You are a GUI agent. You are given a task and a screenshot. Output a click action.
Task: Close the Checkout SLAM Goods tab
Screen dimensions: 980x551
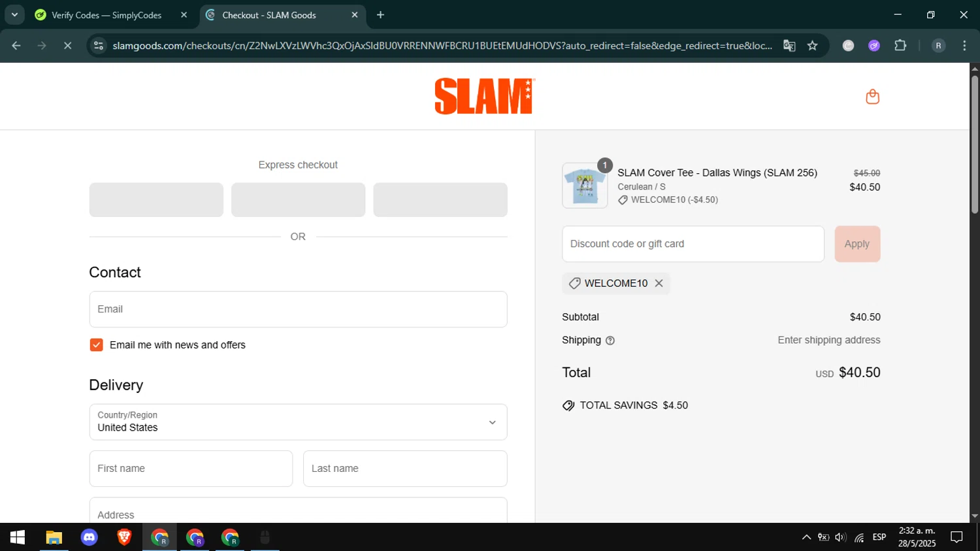click(x=355, y=14)
